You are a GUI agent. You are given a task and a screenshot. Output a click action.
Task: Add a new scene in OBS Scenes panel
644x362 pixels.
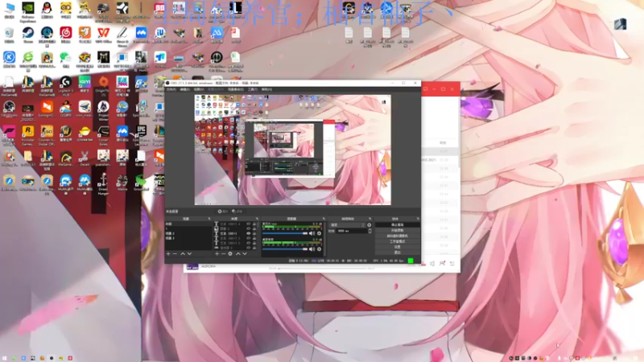[168, 254]
